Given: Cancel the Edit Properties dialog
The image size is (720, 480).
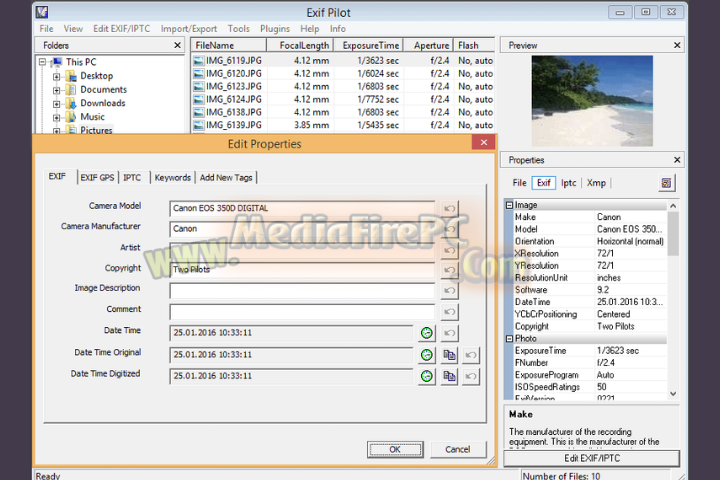Looking at the screenshot, I should point(458,450).
